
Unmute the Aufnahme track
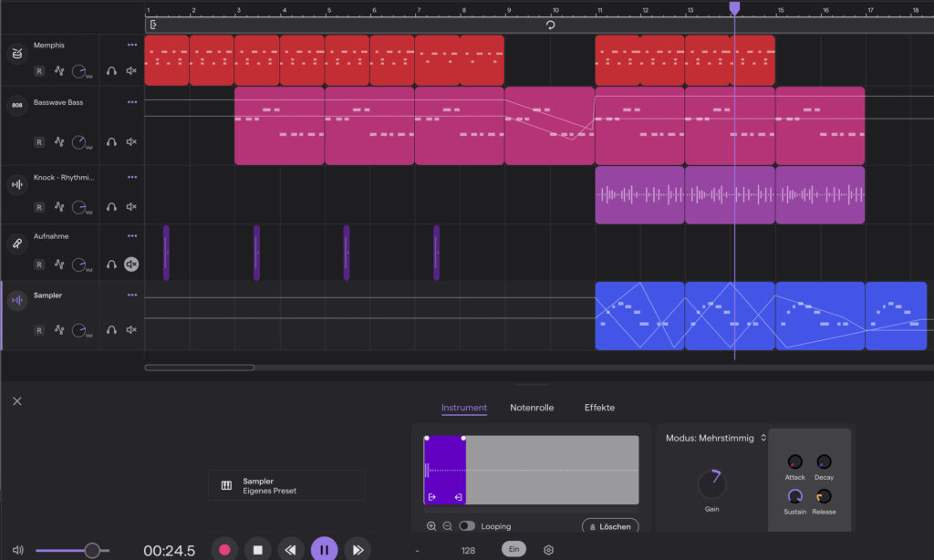coord(131,264)
